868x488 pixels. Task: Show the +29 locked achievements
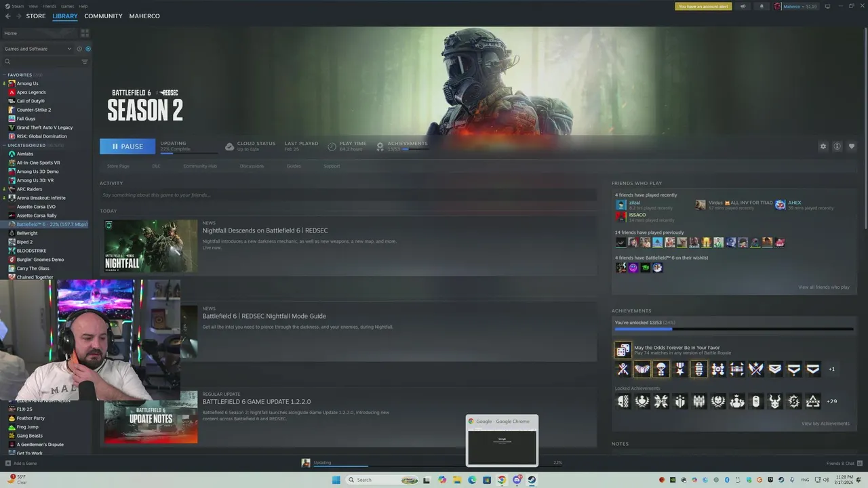click(x=831, y=401)
